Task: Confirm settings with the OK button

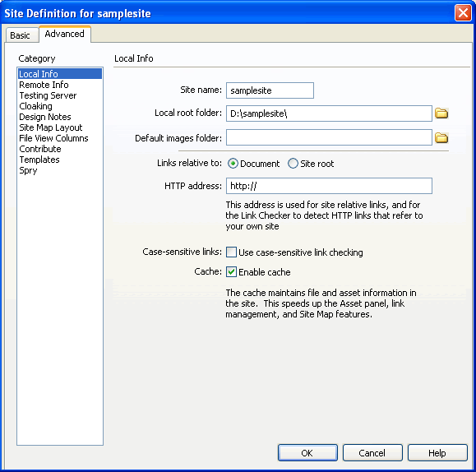Action: pyautogui.click(x=307, y=453)
